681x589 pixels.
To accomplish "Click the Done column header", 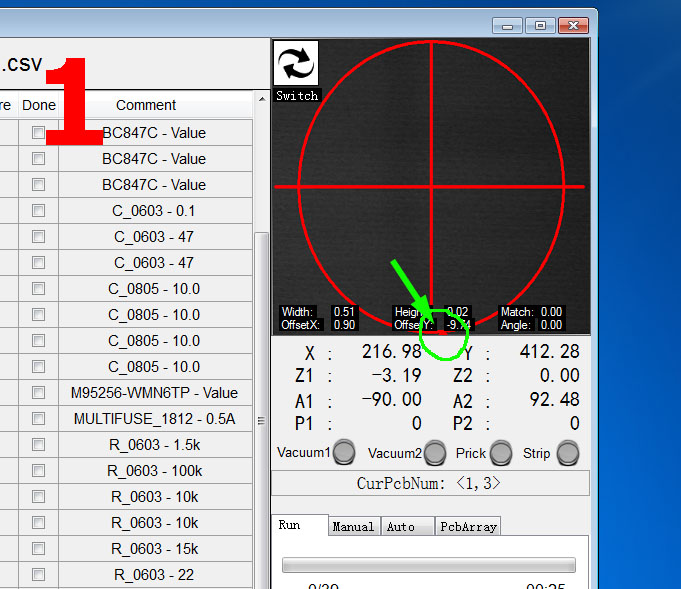I will coord(39,105).
